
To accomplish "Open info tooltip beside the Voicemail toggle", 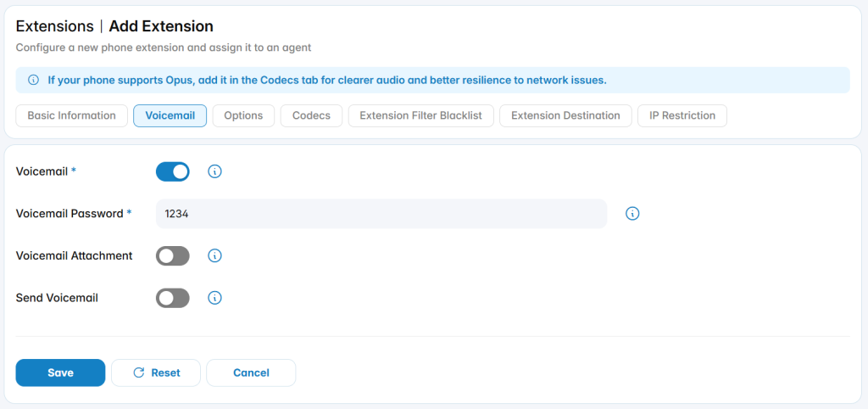I will 214,171.
